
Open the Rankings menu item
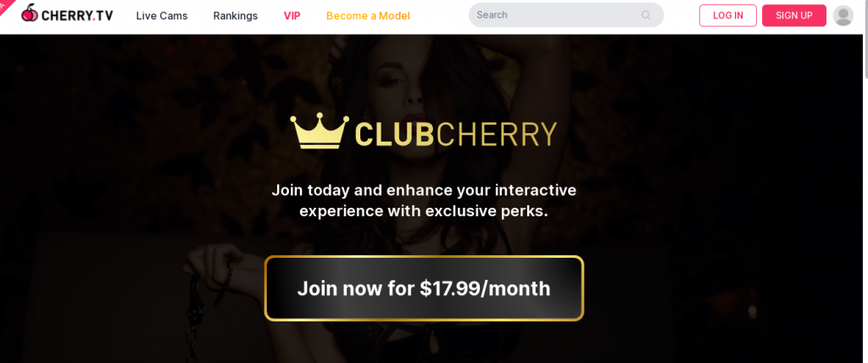point(236,16)
